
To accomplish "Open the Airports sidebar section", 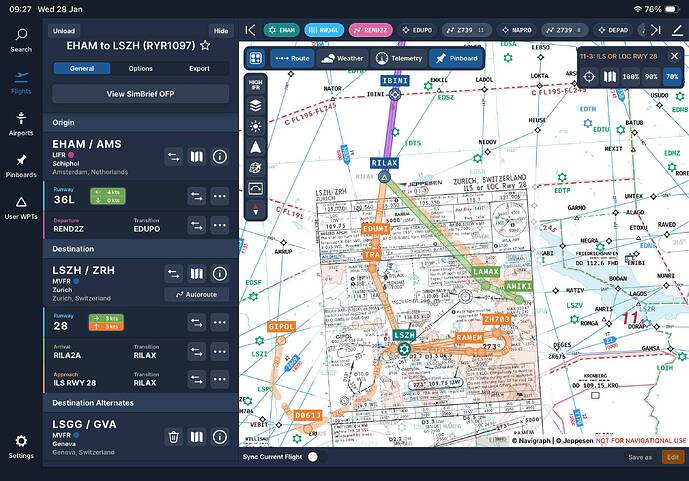I will pyautogui.click(x=21, y=124).
